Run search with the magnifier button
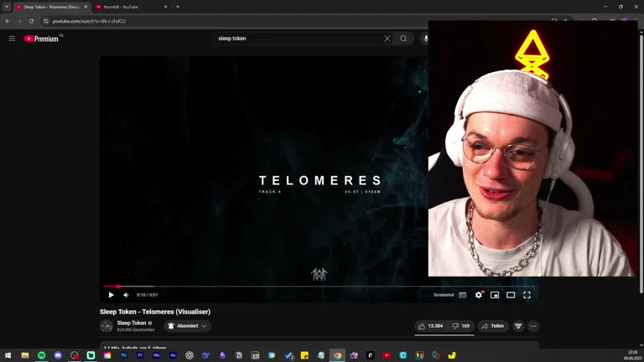The image size is (644, 362). coord(403,39)
